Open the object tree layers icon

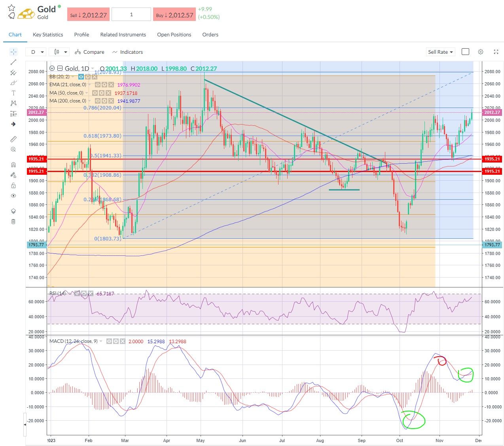[13, 211]
